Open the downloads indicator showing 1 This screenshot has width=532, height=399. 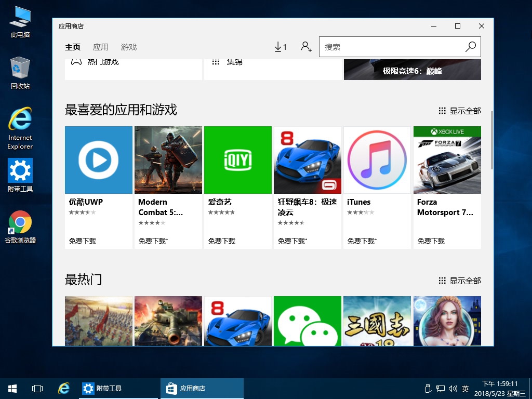(x=280, y=47)
